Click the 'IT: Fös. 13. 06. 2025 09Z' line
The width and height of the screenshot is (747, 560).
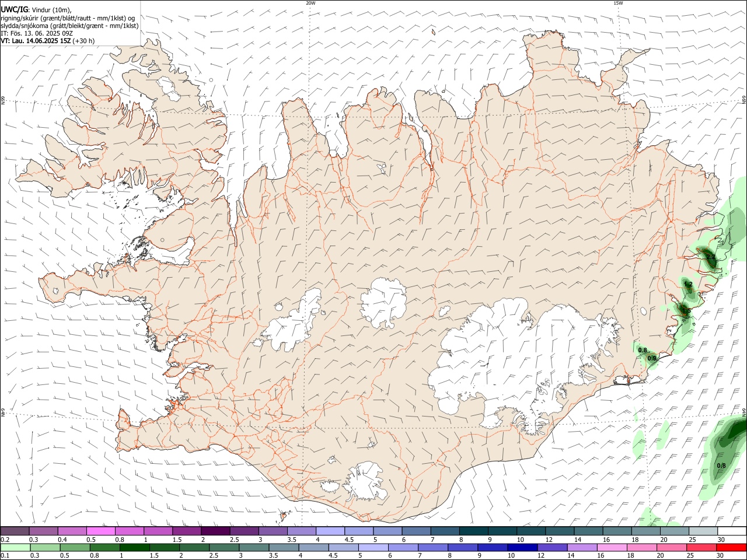[37, 33]
